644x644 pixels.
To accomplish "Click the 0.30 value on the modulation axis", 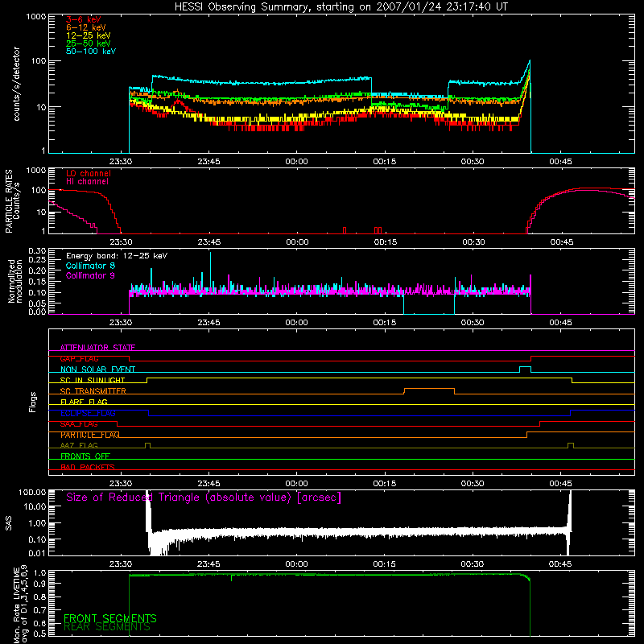I will (37, 251).
